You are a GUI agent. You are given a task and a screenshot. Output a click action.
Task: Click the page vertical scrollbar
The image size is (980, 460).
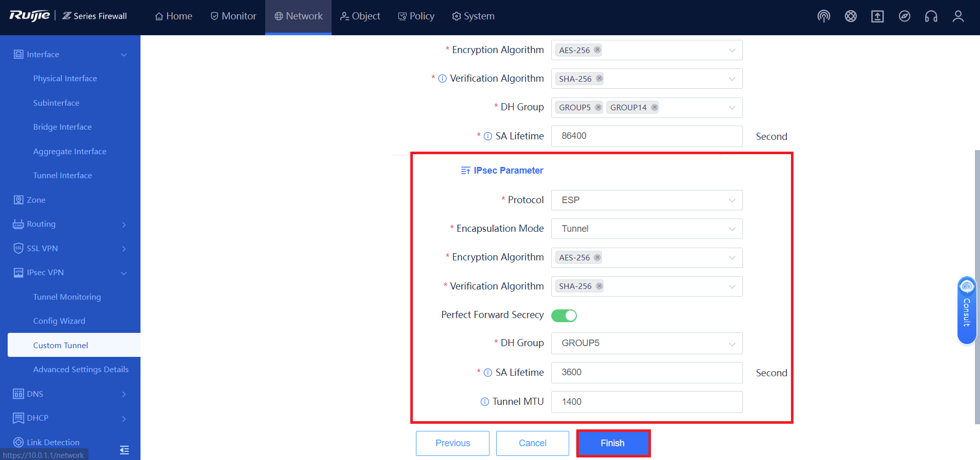click(x=977, y=286)
